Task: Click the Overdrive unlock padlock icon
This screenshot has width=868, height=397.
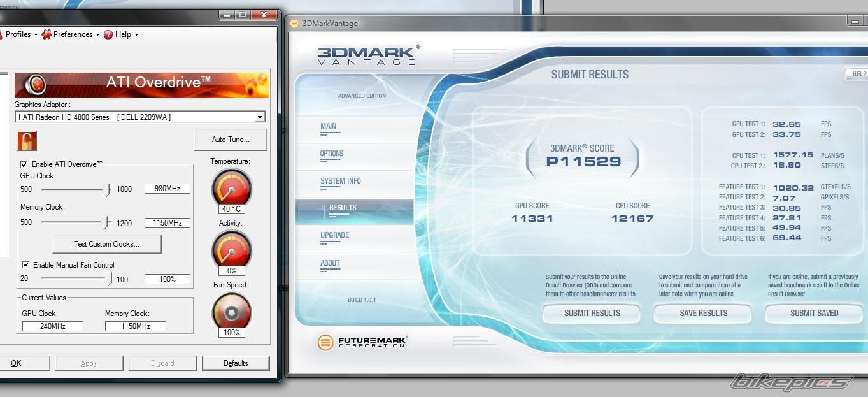Action: coord(27,141)
